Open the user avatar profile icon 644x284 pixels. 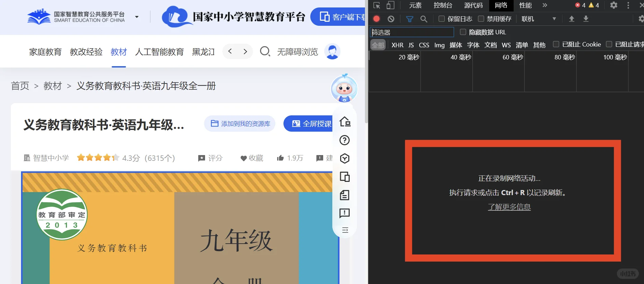tap(332, 52)
